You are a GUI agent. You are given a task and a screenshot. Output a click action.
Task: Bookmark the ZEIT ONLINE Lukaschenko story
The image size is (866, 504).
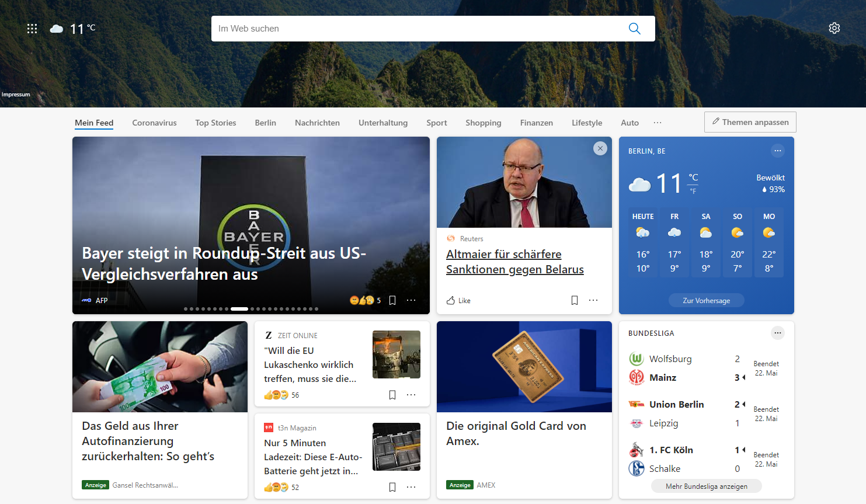[x=392, y=395]
